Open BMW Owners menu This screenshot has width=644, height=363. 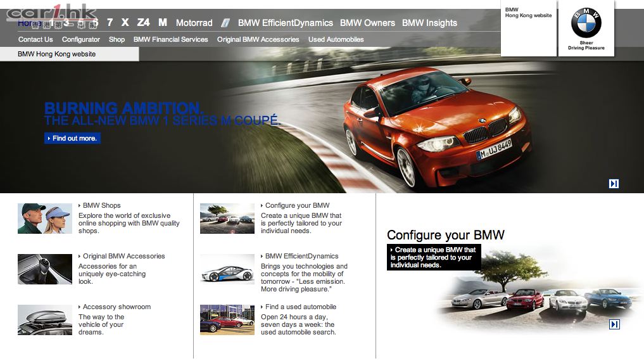click(367, 23)
